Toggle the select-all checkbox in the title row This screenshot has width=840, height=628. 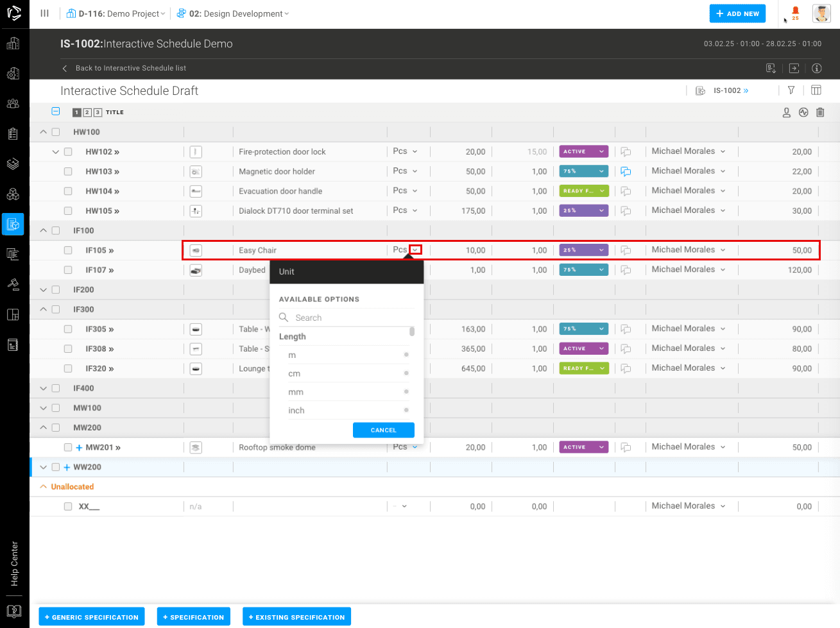click(56, 112)
